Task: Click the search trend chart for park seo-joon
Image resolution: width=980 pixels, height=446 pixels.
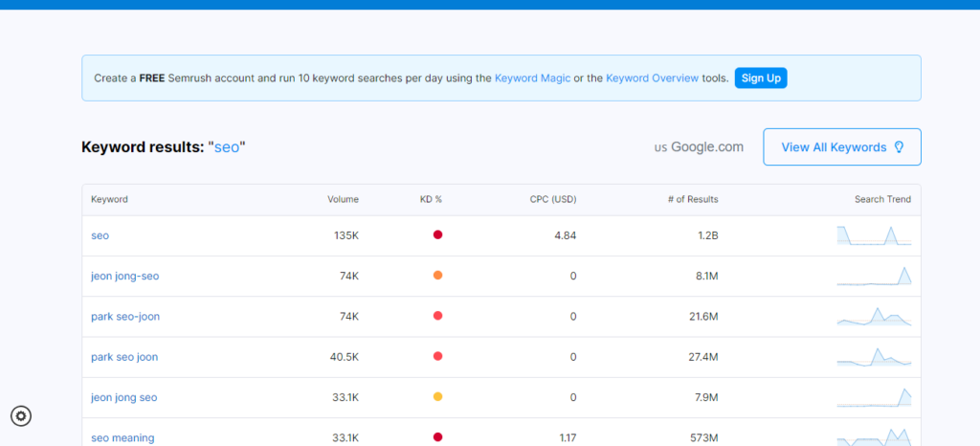Action: (874, 316)
